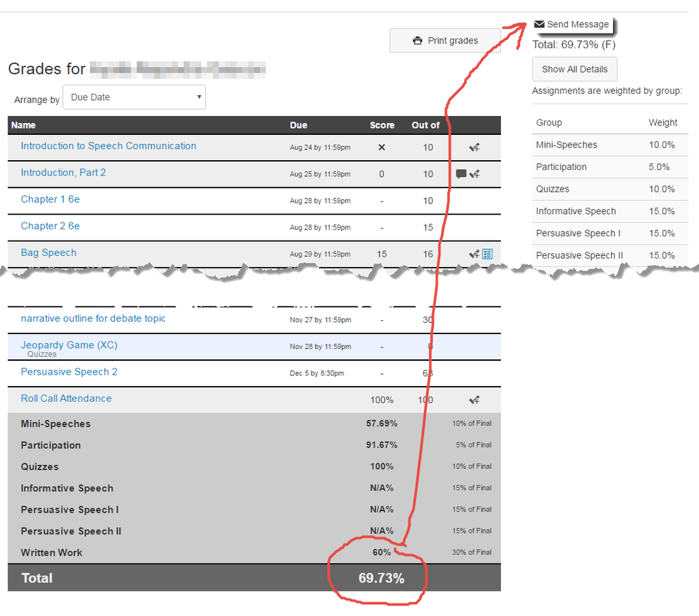Click the Total 69.73% grade value

coord(381,578)
